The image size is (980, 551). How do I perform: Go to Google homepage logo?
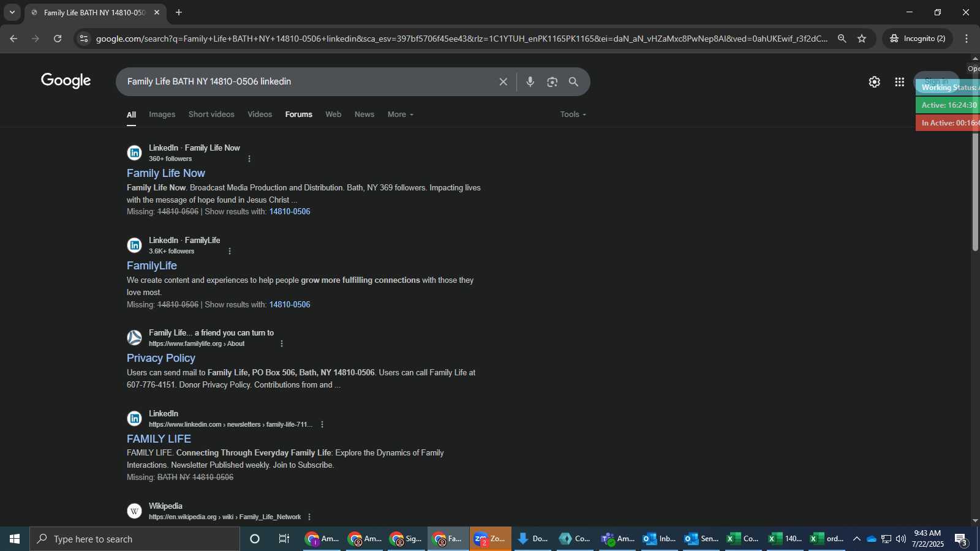(x=66, y=81)
